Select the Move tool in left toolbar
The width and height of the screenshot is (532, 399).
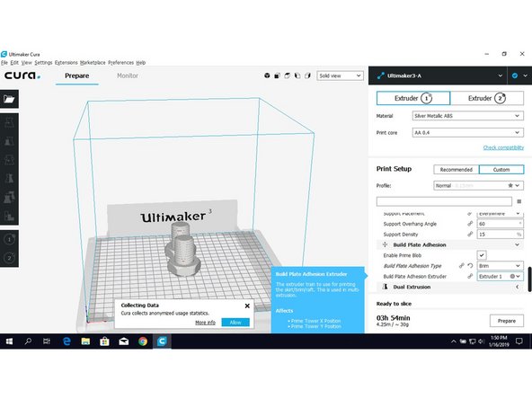coord(9,122)
